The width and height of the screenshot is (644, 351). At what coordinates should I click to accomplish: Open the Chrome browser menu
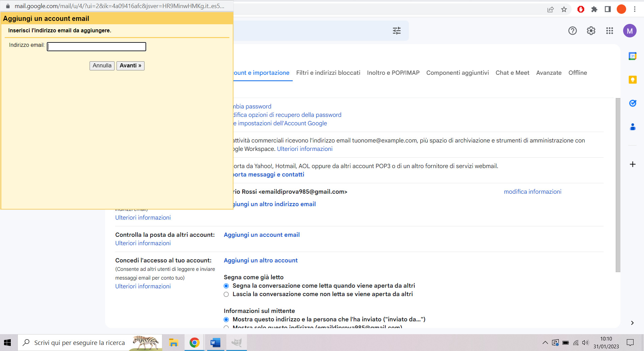[x=635, y=9]
